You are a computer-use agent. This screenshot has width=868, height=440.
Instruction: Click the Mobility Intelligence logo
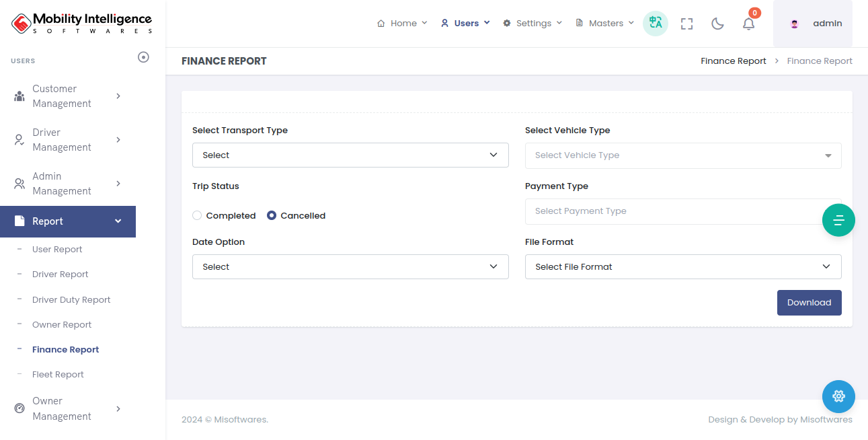(x=82, y=24)
